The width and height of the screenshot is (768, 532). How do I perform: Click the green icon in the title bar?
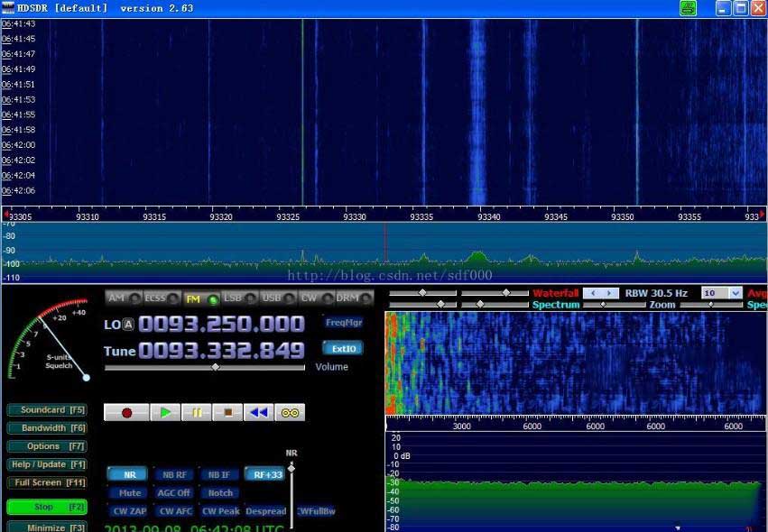coord(689,8)
